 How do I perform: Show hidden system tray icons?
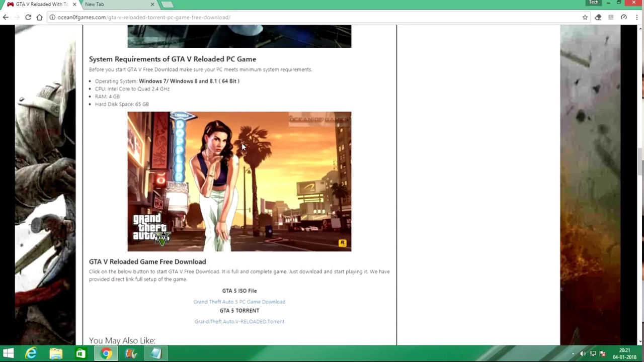573,354
